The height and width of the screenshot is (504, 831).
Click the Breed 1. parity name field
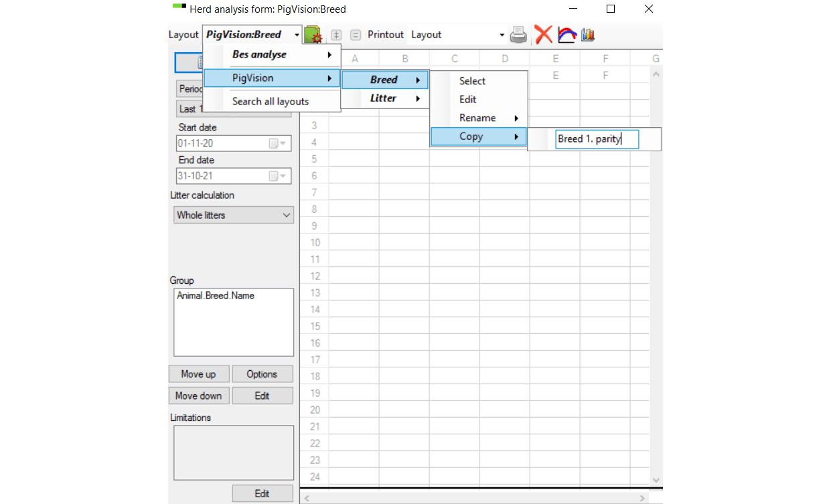pos(597,139)
